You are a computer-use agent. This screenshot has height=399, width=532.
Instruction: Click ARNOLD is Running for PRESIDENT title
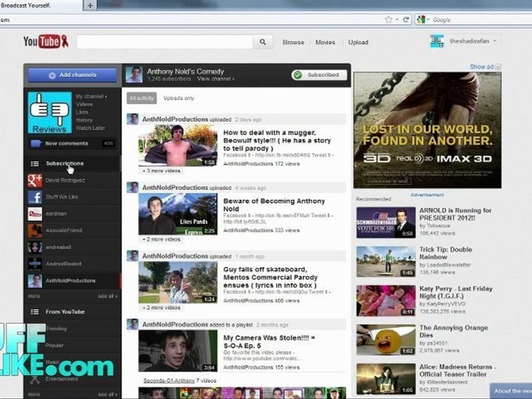coord(456,214)
